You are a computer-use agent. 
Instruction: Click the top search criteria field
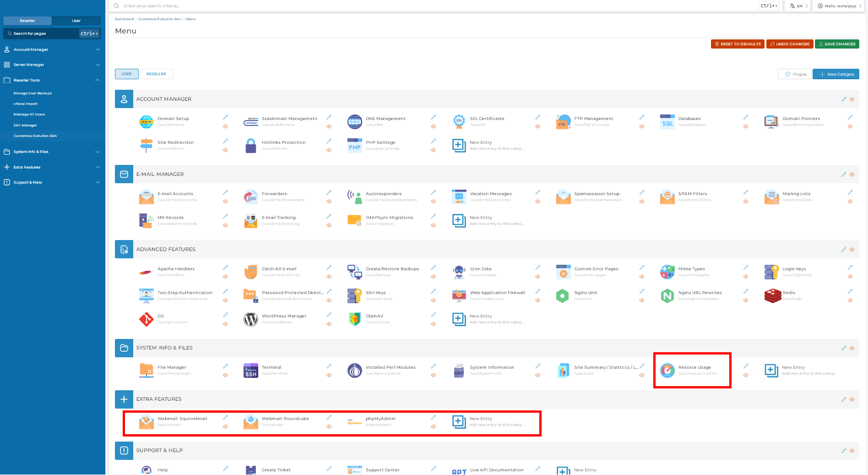(412, 6)
